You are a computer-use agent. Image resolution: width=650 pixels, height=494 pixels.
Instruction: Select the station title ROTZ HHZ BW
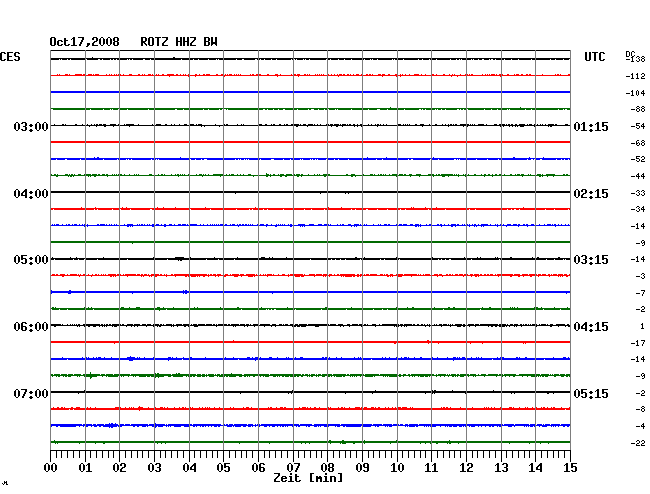[179, 42]
